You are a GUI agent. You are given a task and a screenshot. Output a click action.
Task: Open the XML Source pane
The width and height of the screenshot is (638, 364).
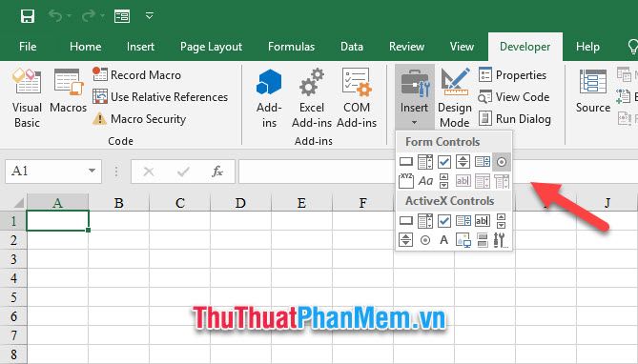pos(593,91)
